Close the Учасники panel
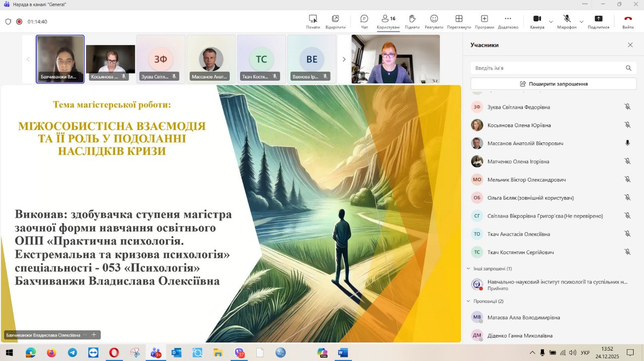The image size is (644, 361). click(630, 45)
